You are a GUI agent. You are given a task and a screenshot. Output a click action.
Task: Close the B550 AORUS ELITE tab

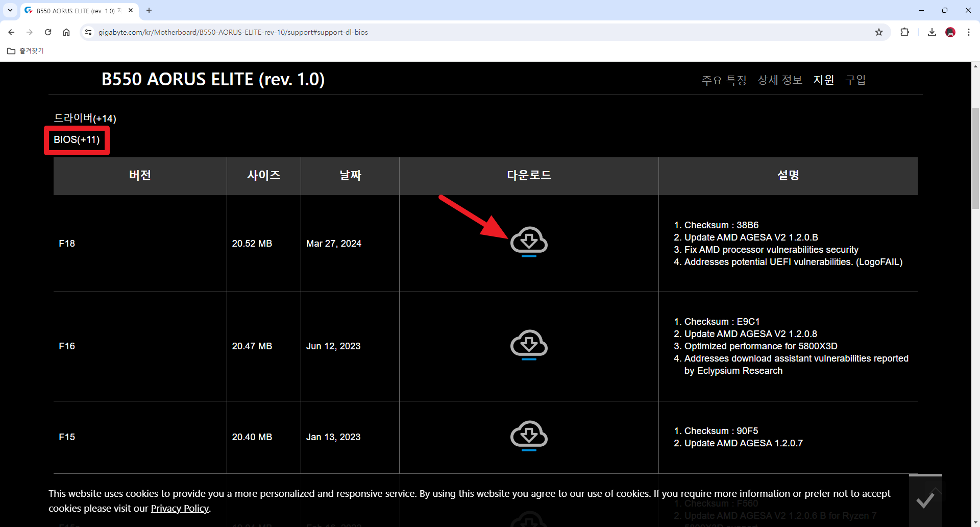[131, 10]
